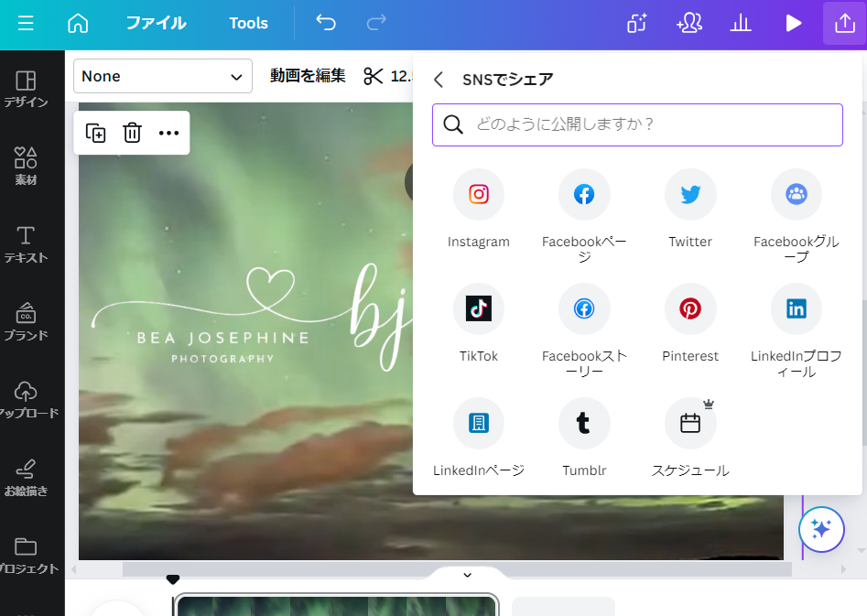Click the 動画を編集 button
Screen dimensions: 867x616
pos(308,76)
